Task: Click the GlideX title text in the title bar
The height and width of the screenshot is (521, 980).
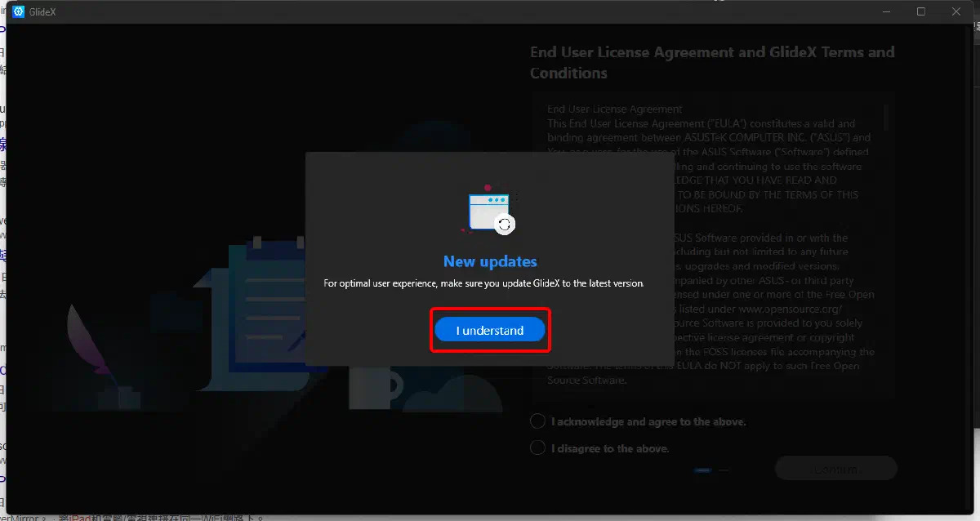Action: (x=41, y=11)
